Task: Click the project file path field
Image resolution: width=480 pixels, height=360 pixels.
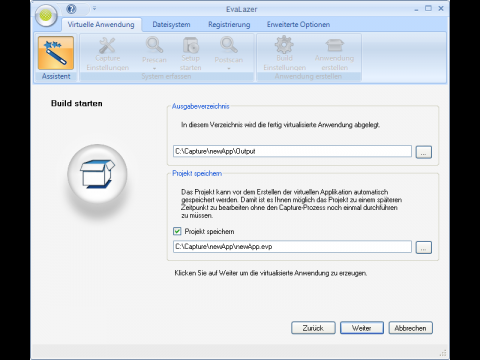Action: pos(292,247)
